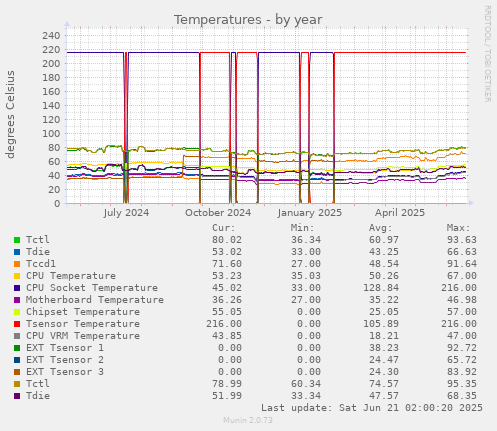Select the October 2024 axis label
This screenshot has width=497, height=431.
(218, 213)
